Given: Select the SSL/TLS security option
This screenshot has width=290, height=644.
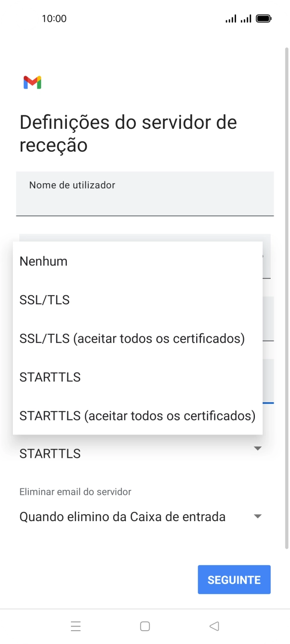Looking at the screenshot, I should [44, 300].
